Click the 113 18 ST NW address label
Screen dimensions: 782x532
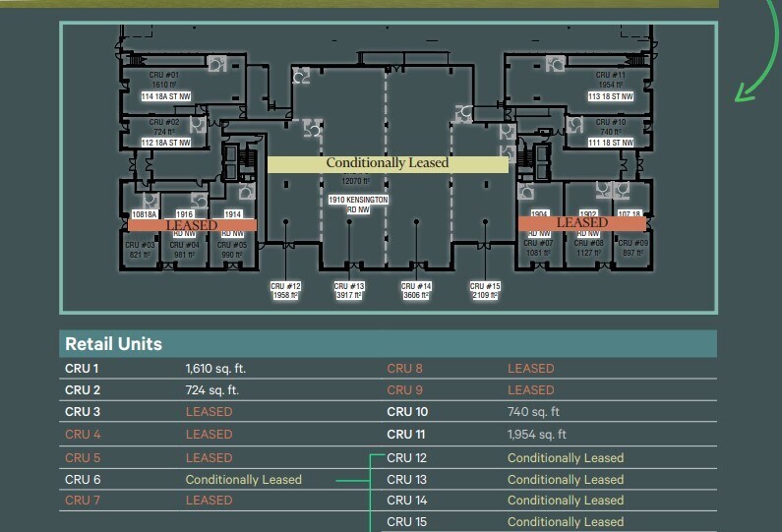click(610, 97)
